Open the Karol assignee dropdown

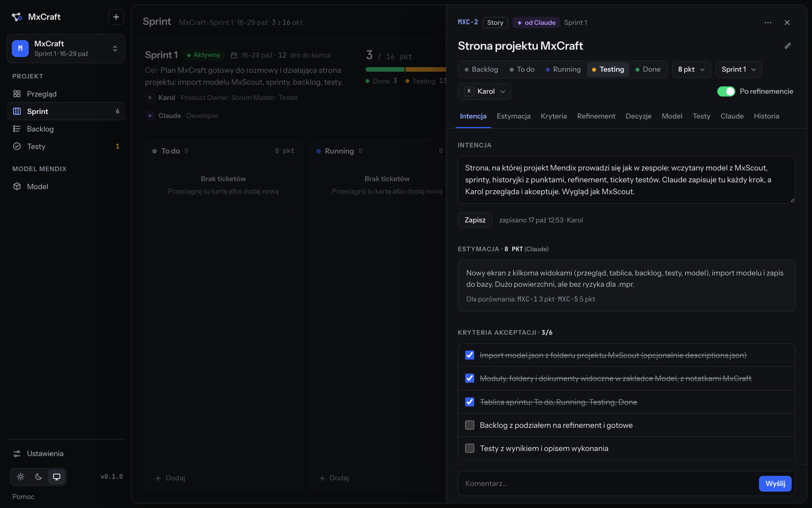point(484,91)
